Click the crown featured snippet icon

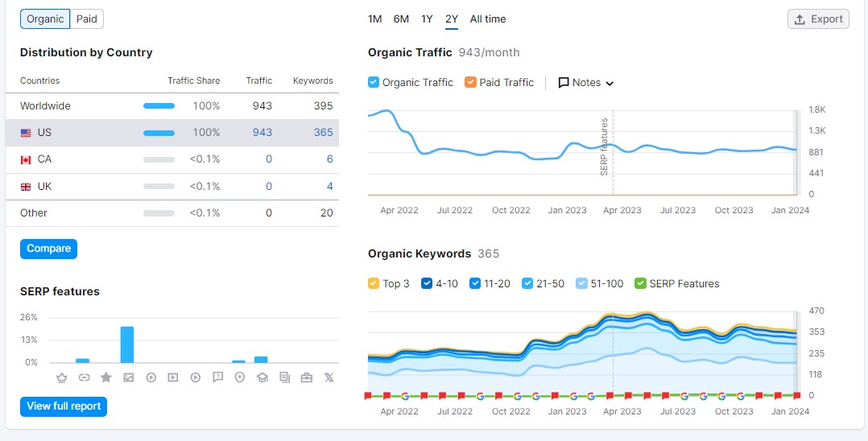point(62,377)
